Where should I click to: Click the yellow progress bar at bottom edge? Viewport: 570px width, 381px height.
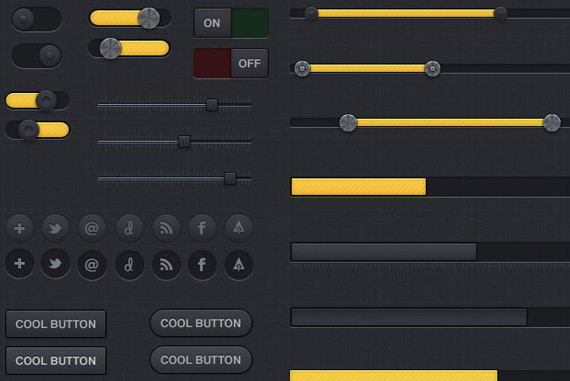(x=394, y=376)
